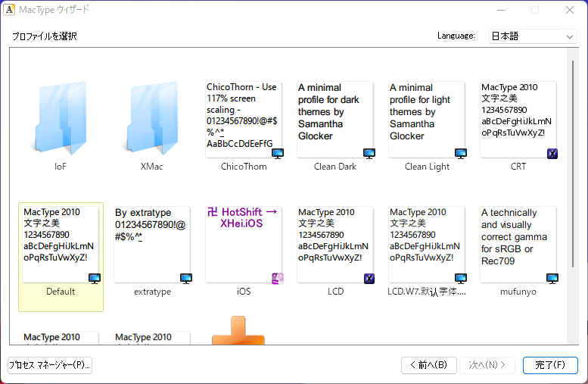The height and width of the screenshot is (384, 588).
Task: Choose the Clean Dark profile
Action: (335, 120)
